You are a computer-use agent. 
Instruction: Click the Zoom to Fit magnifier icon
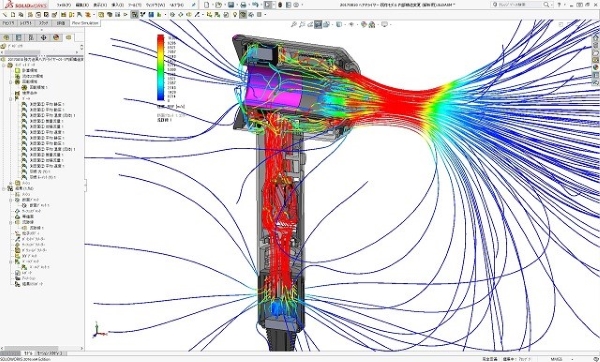[x=293, y=24]
